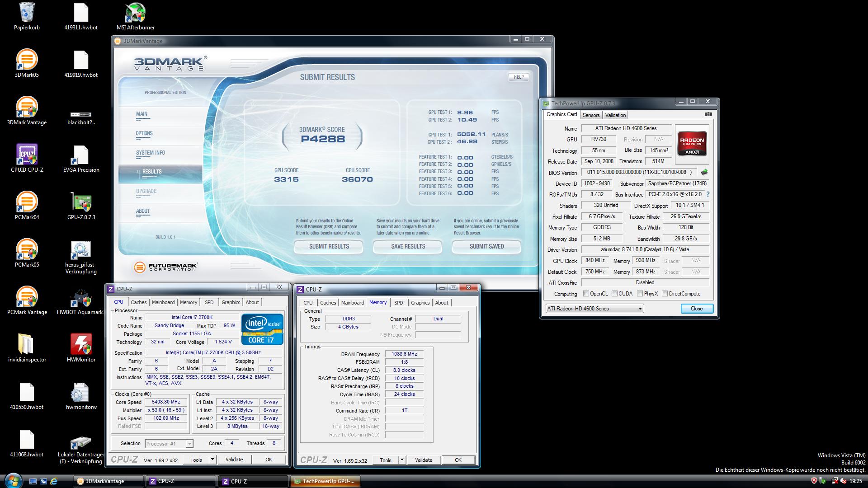Expand Tools dropdown arrow in left CPU-Z window

(212, 460)
